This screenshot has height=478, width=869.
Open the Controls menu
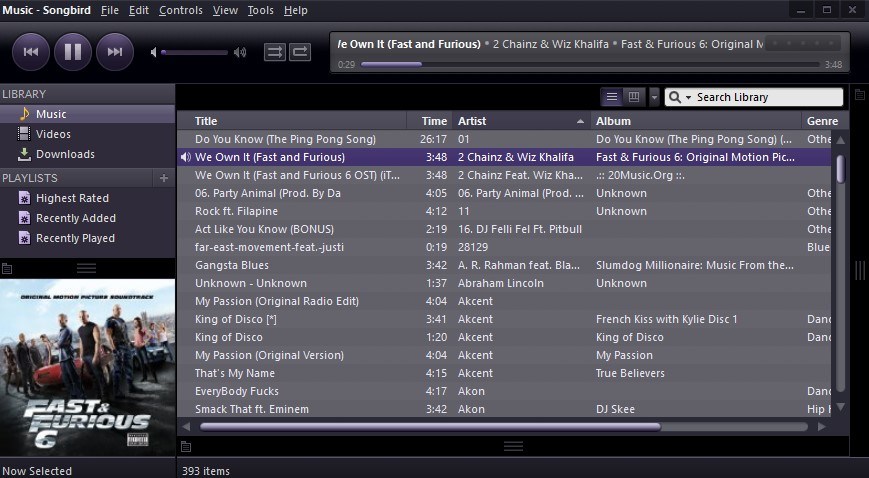(181, 11)
